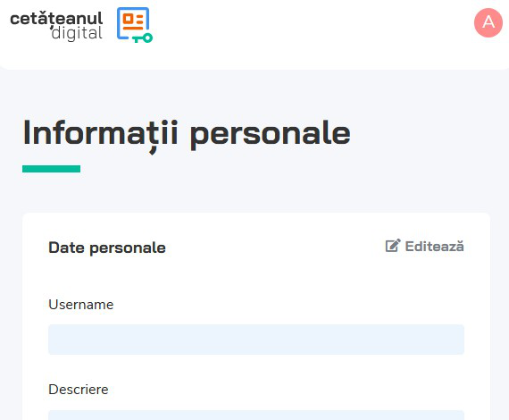Click the Descriere label
Viewport: 509px width, 420px height.
79,390
